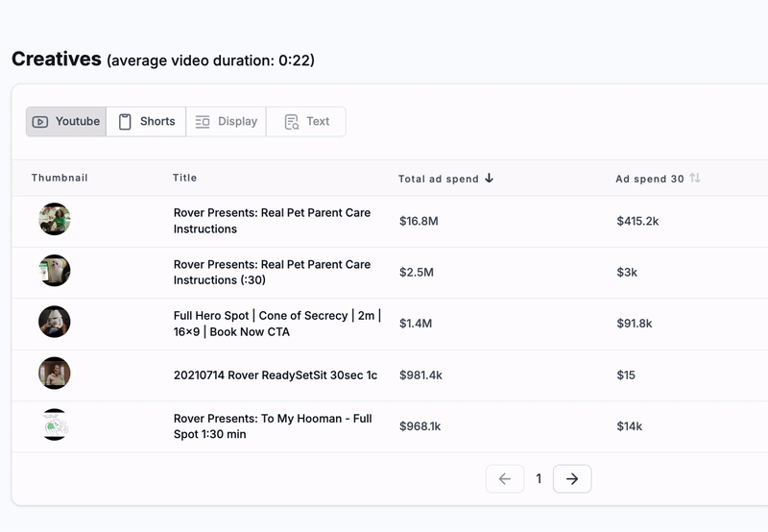Open thumbnail for Rover ReadySetSit 30sec
Viewport: 768px width, 532px height.
[x=55, y=374]
